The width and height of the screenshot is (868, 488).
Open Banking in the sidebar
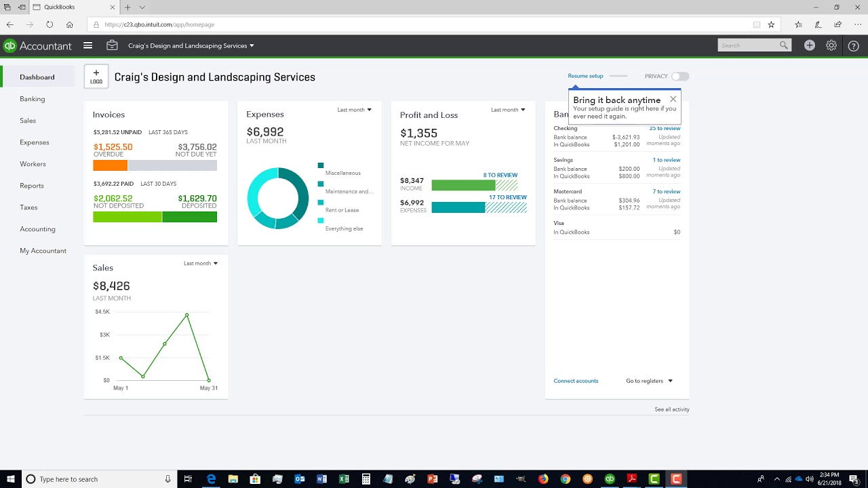[x=33, y=99]
